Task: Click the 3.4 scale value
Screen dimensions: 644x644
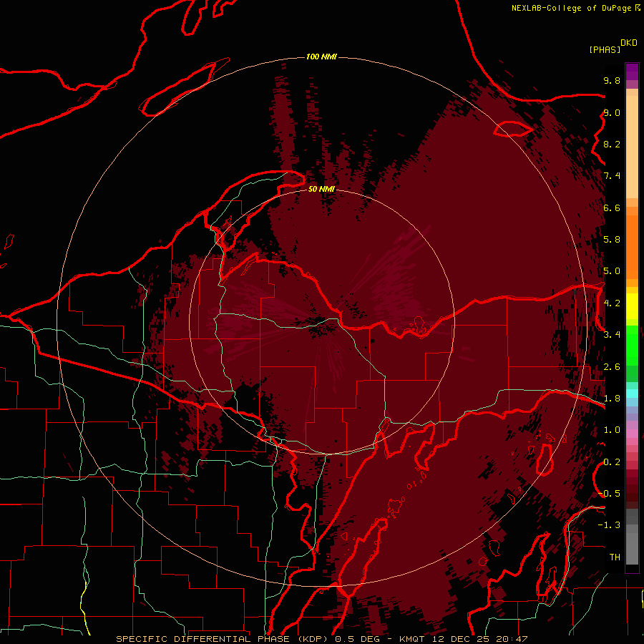Action: [612, 335]
